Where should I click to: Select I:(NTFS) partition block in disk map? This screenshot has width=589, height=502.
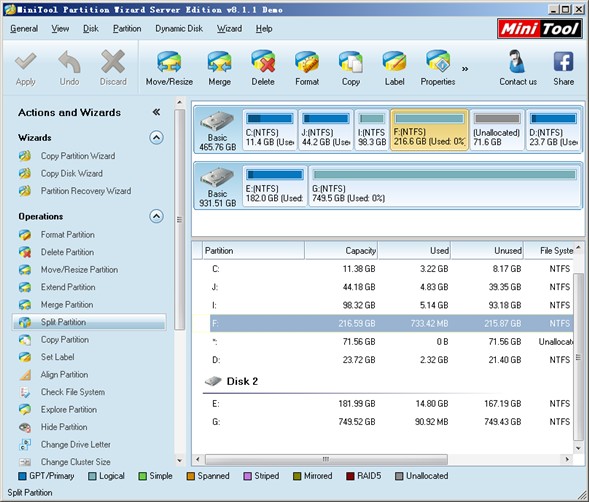coord(372,130)
